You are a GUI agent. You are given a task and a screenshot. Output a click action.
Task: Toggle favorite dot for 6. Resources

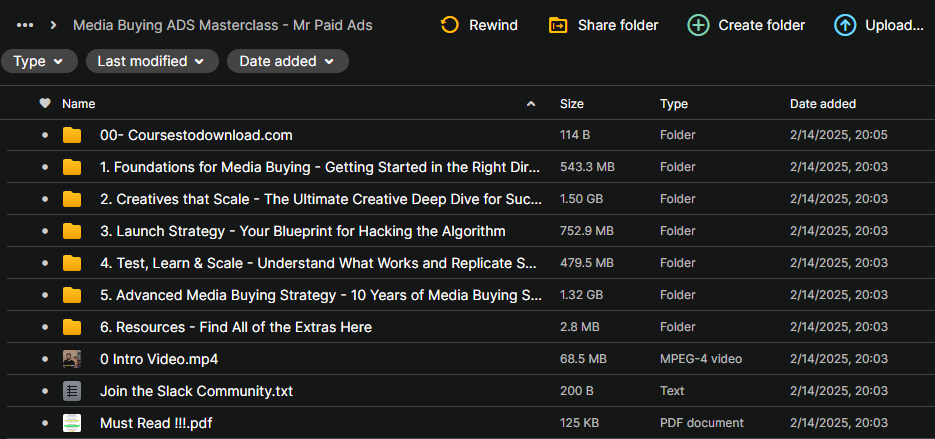(x=45, y=327)
